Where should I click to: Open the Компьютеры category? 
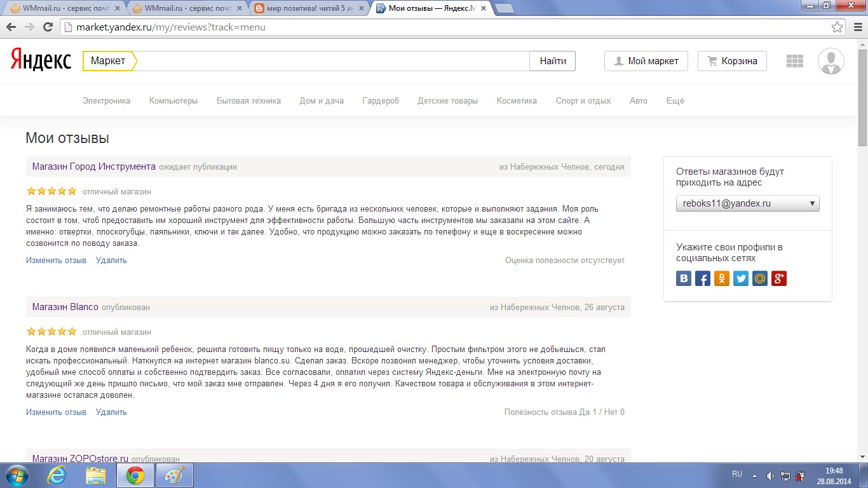(173, 100)
